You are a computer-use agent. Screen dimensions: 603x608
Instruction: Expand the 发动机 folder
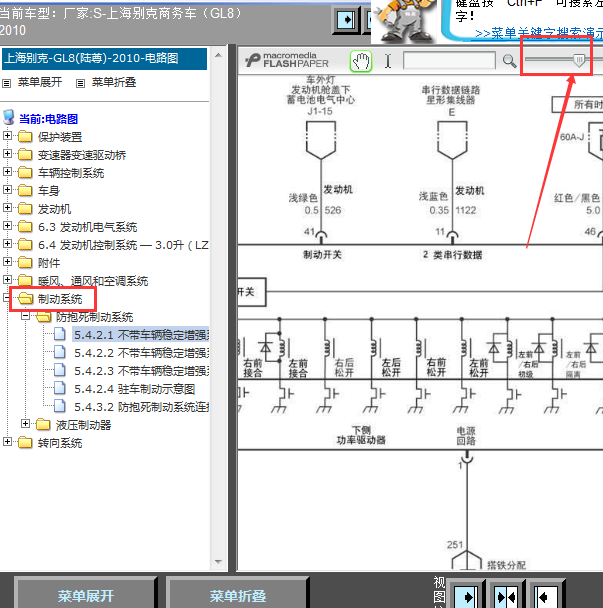coord(7,207)
